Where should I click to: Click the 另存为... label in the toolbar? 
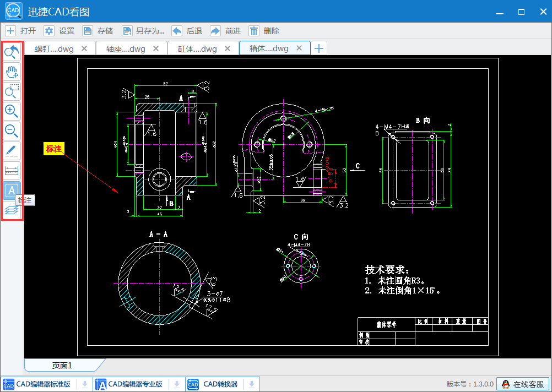coord(150,31)
